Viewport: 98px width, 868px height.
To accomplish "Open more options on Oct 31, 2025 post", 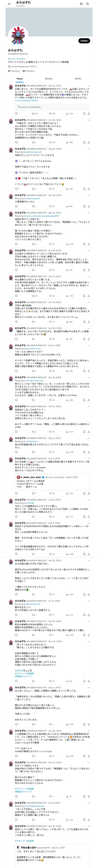I will [x=89, y=86].
